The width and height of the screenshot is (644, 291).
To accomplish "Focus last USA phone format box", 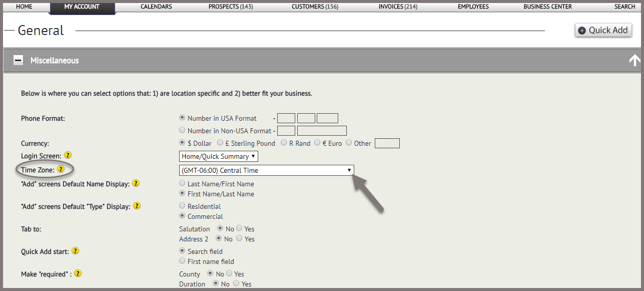I will 327,118.
